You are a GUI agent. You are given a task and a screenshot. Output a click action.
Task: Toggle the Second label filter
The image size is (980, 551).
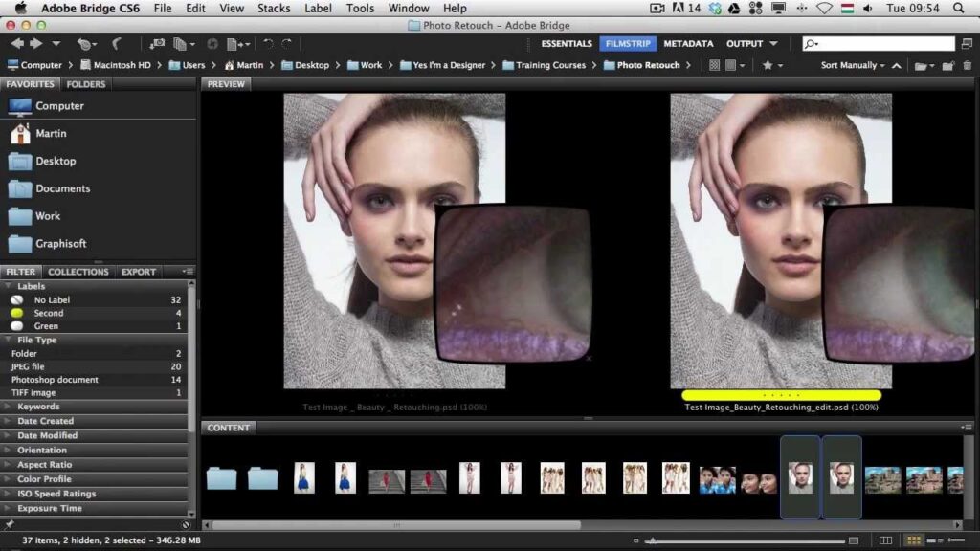(49, 313)
